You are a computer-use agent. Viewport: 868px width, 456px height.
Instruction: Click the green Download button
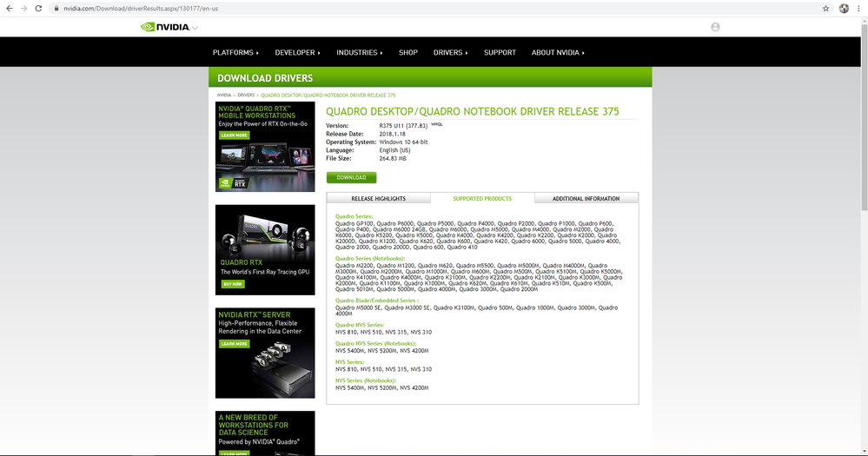352,178
